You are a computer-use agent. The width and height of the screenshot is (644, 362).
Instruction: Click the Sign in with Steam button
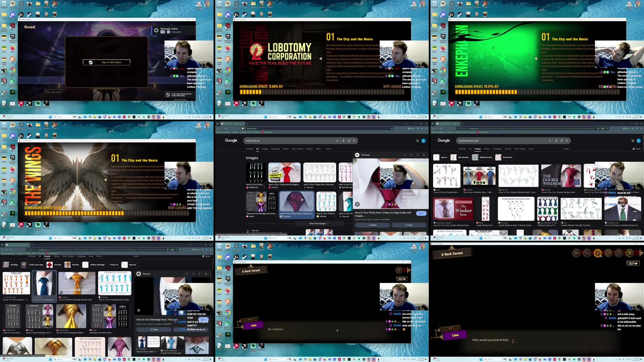(107, 62)
